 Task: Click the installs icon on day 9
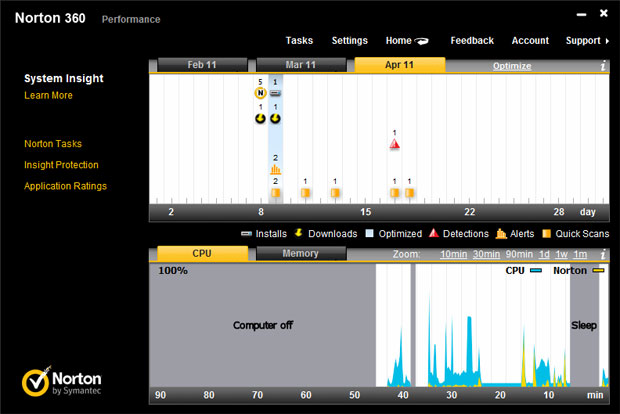point(276,93)
